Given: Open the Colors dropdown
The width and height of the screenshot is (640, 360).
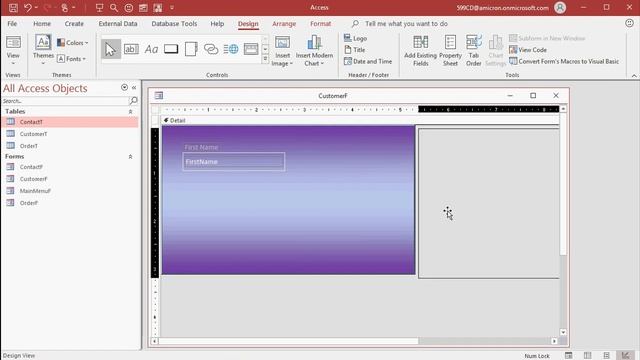Looking at the screenshot, I should pyautogui.click(x=72, y=42).
